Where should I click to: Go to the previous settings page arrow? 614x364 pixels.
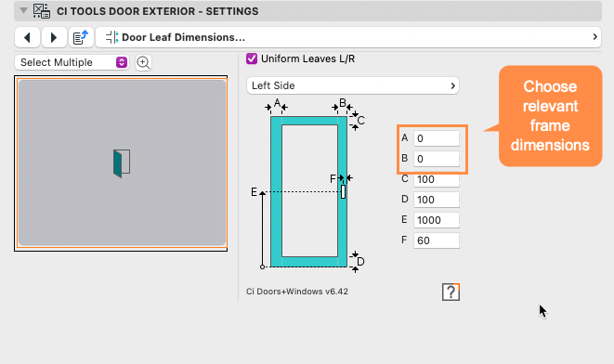tap(27, 37)
